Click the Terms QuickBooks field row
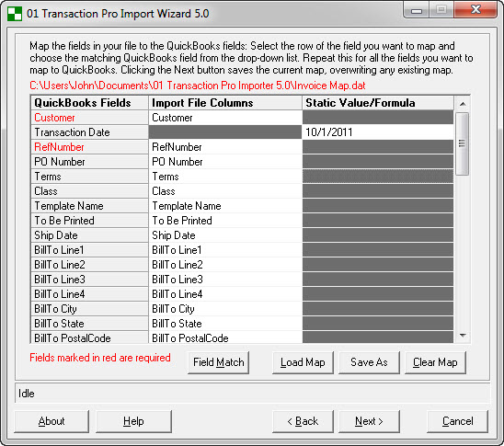The height and width of the screenshot is (446, 504). coord(90,177)
